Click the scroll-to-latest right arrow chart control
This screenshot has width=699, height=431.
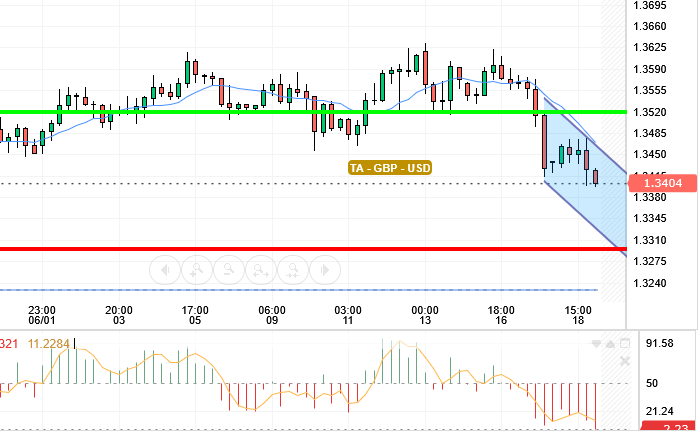[325, 270]
